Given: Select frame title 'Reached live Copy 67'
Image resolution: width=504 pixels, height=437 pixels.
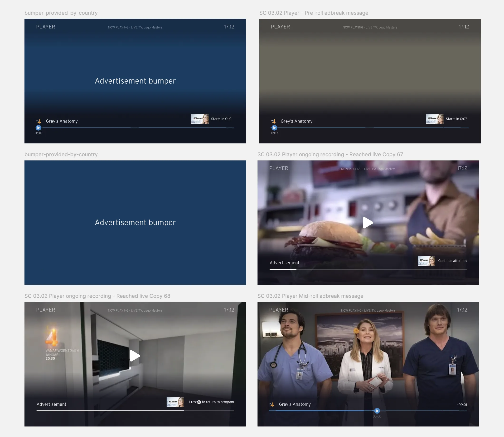Looking at the screenshot, I should pyautogui.click(x=330, y=154).
